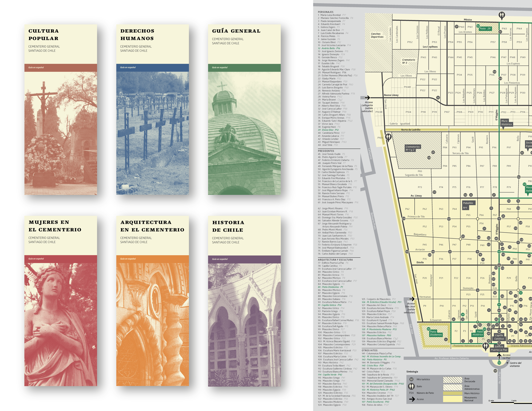Click the Crematorios Nº 1 y 2 label
The height and width of the screenshot is (411, 532).
tap(412, 148)
